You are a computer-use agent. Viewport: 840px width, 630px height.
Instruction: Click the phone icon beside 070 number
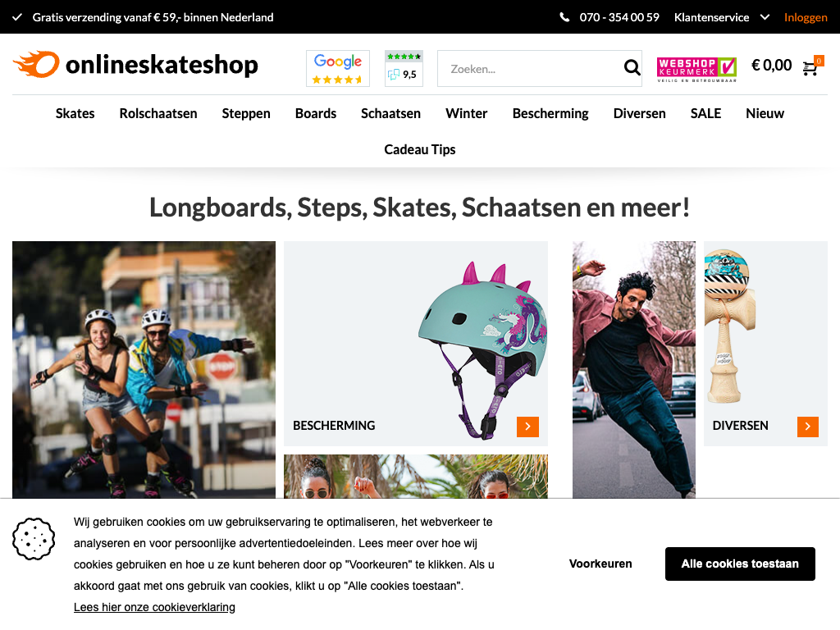click(x=564, y=17)
